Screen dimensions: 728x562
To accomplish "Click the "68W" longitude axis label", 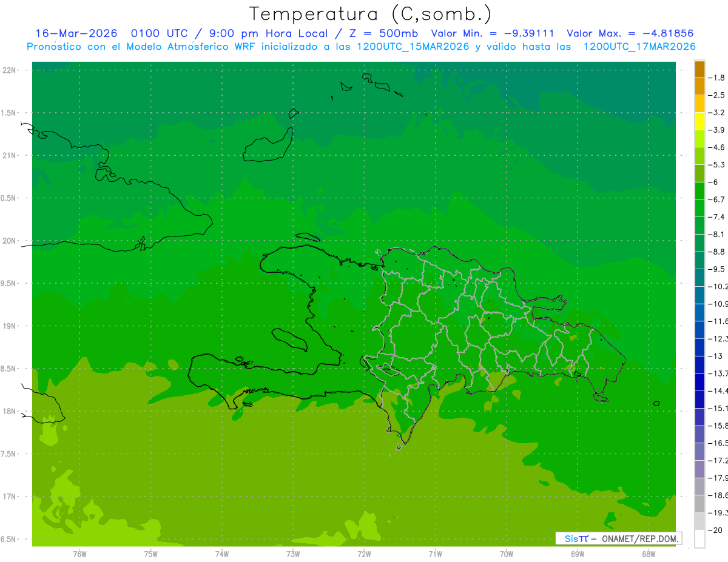I will coord(649,554).
